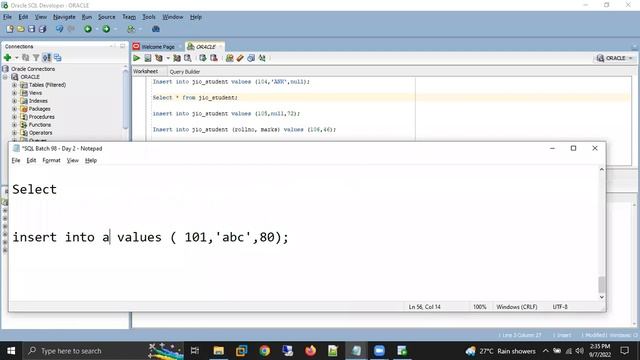Click the Open folder icon in main toolbar

pyautogui.click(x=20, y=29)
